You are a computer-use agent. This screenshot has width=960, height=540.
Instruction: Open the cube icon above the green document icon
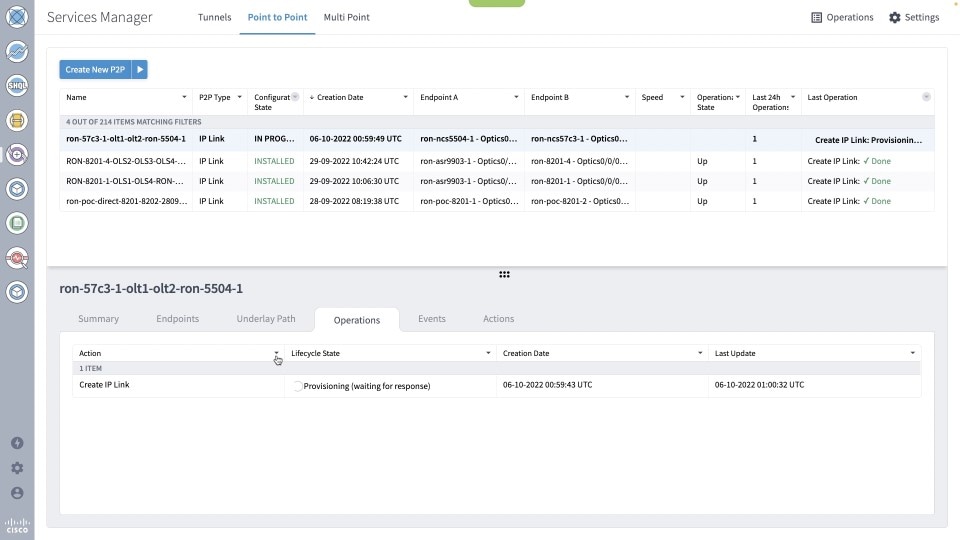(17, 189)
